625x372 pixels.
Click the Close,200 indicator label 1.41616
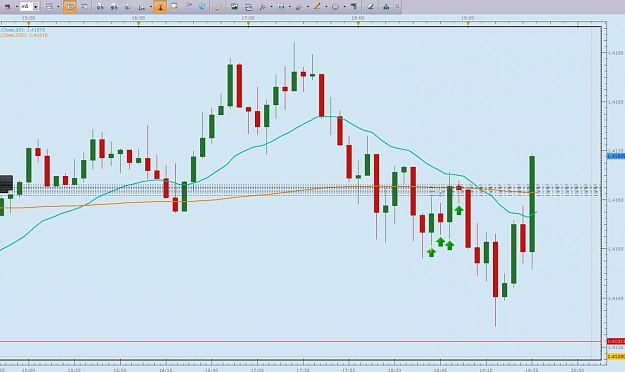pos(24,35)
